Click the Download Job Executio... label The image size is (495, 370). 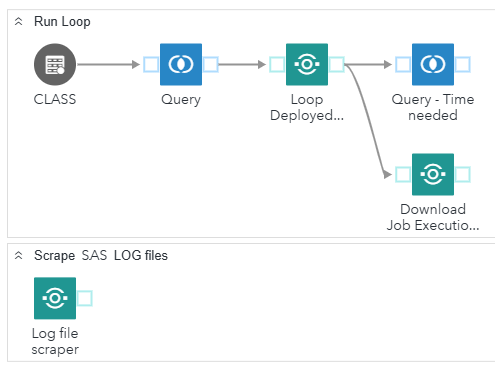433,217
